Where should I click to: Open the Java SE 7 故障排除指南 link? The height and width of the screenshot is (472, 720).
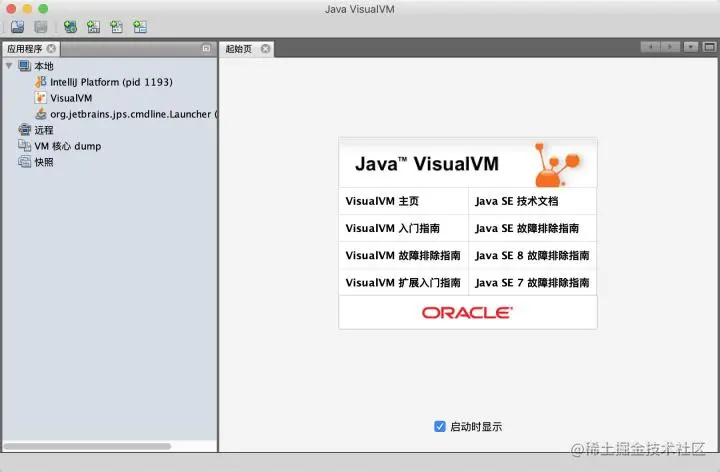point(532,282)
